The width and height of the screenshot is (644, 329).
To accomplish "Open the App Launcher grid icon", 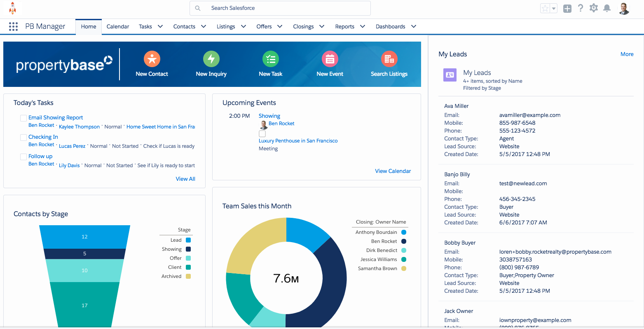I will (x=13, y=26).
